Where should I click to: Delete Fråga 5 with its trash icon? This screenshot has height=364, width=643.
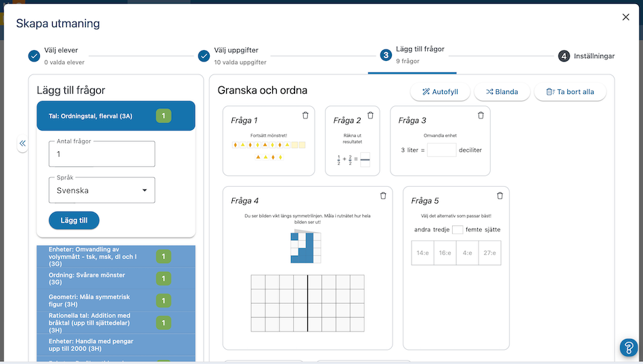click(500, 196)
